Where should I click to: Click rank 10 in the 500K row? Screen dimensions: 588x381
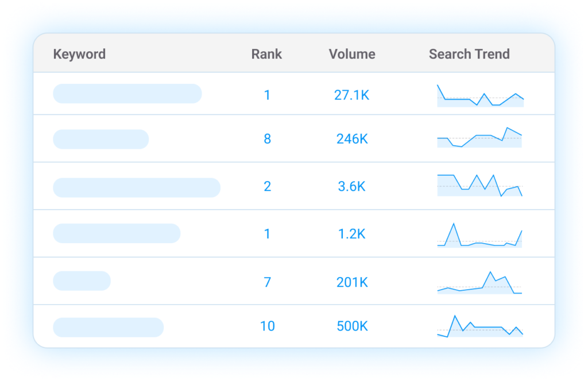coord(267,326)
